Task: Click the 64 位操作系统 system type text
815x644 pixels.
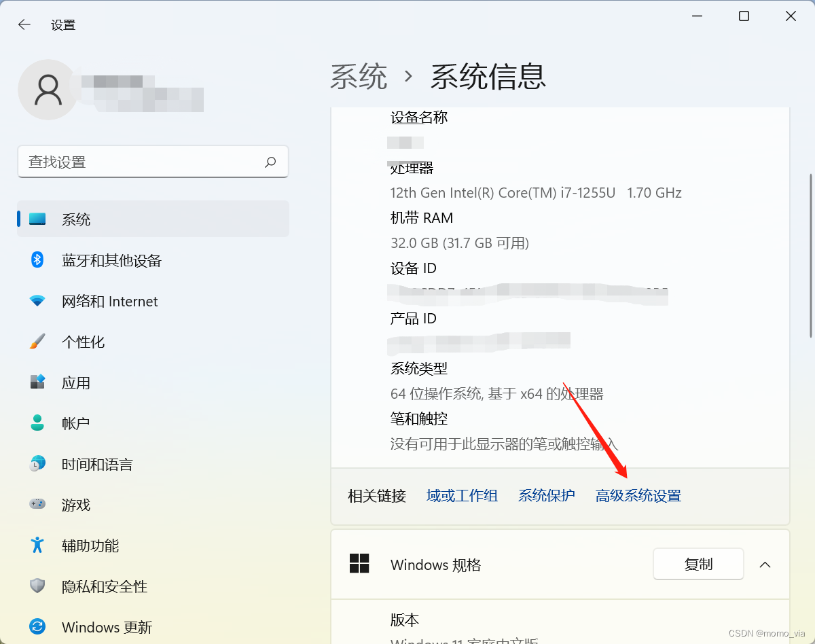Action: [x=497, y=394]
